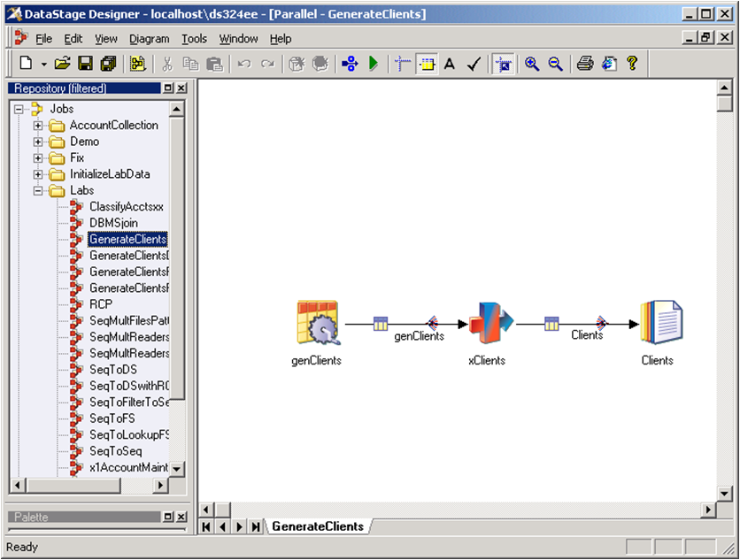Open the Diagram menu
Image resolution: width=740 pixels, height=560 pixels.
pos(149,39)
